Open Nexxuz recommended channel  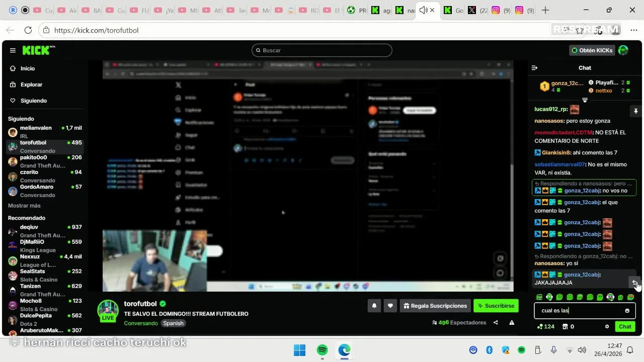click(45, 260)
